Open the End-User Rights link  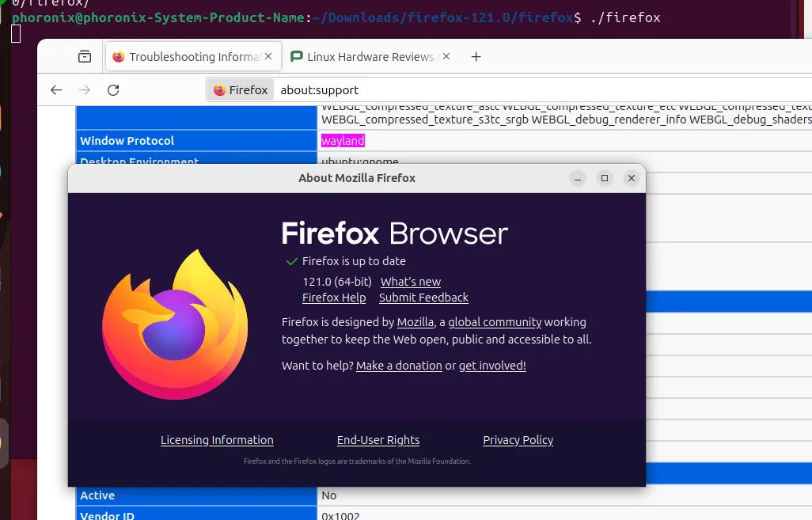click(x=378, y=440)
